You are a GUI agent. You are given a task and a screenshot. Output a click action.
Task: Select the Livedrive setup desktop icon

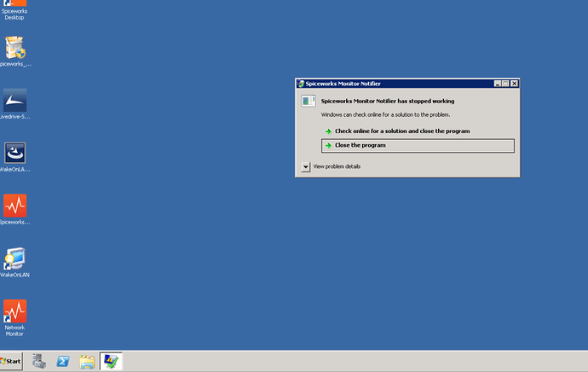15,100
